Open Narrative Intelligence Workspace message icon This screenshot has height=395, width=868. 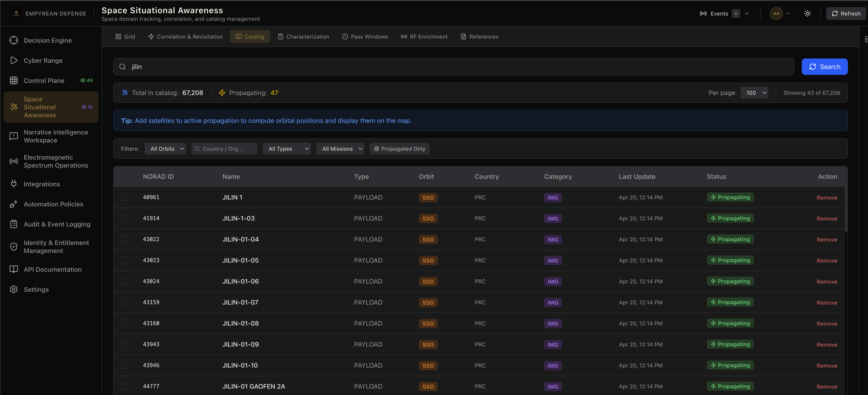[13, 136]
